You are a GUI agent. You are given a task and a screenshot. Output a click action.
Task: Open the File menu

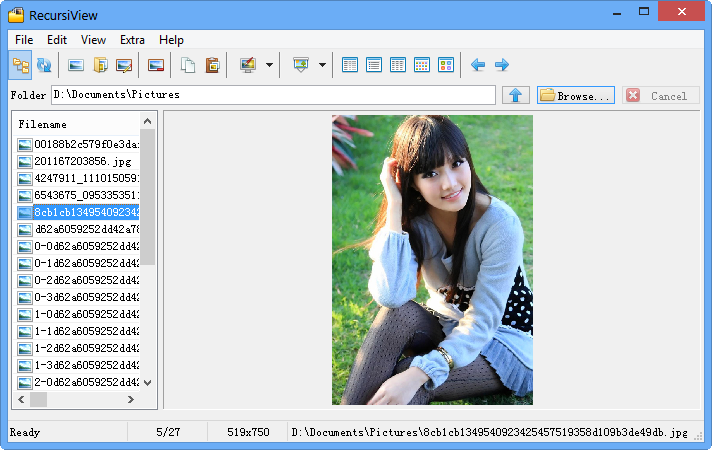point(24,40)
